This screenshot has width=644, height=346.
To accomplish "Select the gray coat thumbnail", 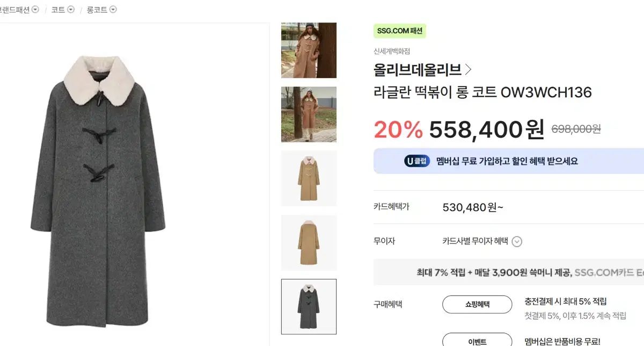I will click(x=309, y=306).
